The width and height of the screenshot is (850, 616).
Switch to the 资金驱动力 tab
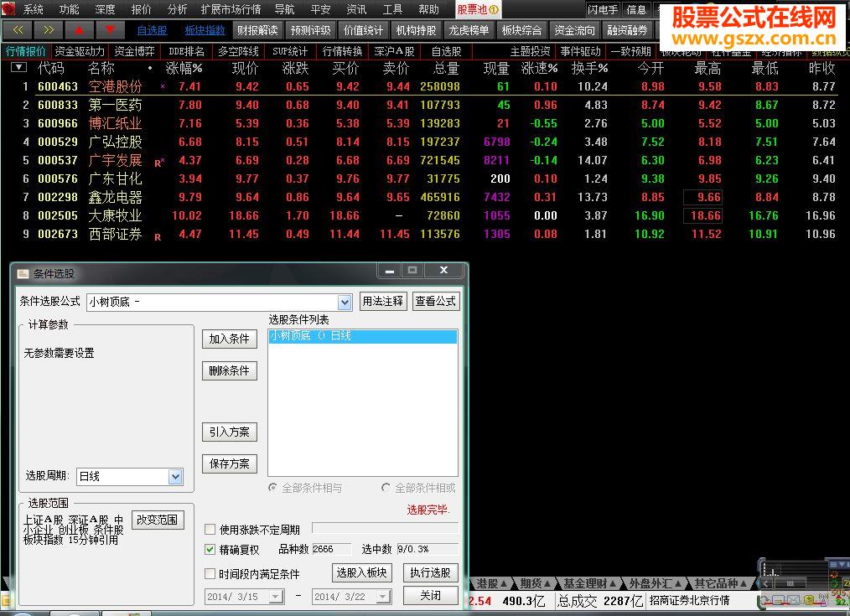(80, 51)
